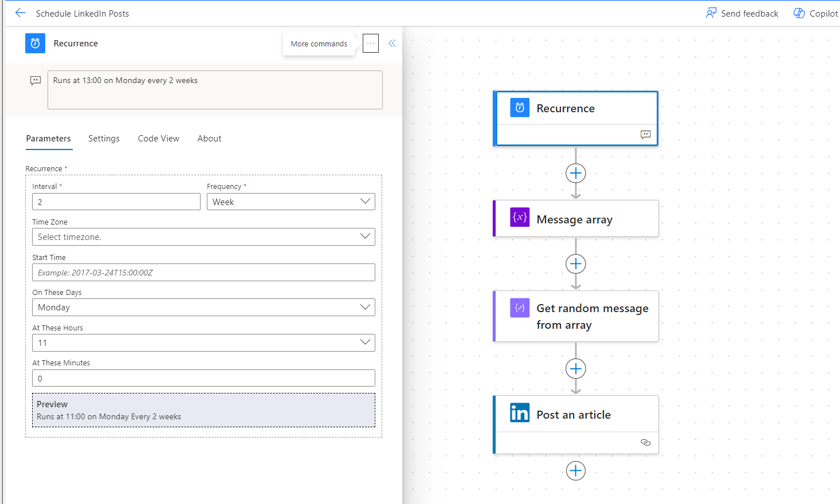Image resolution: width=840 pixels, height=504 pixels.
Task: Click the Message array variable icon
Action: 520,217
